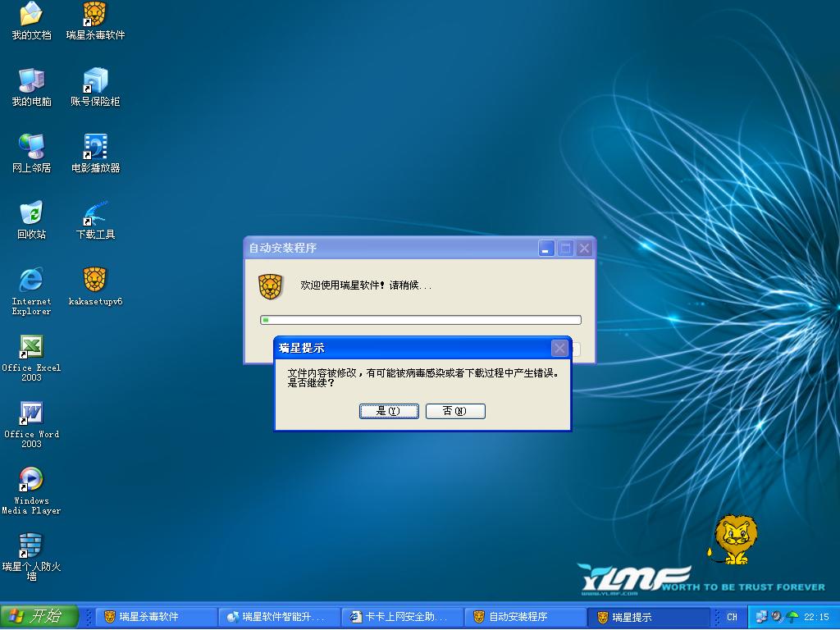The width and height of the screenshot is (840, 630).
Task: Click the 22:15 system clock
Action: click(816, 617)
